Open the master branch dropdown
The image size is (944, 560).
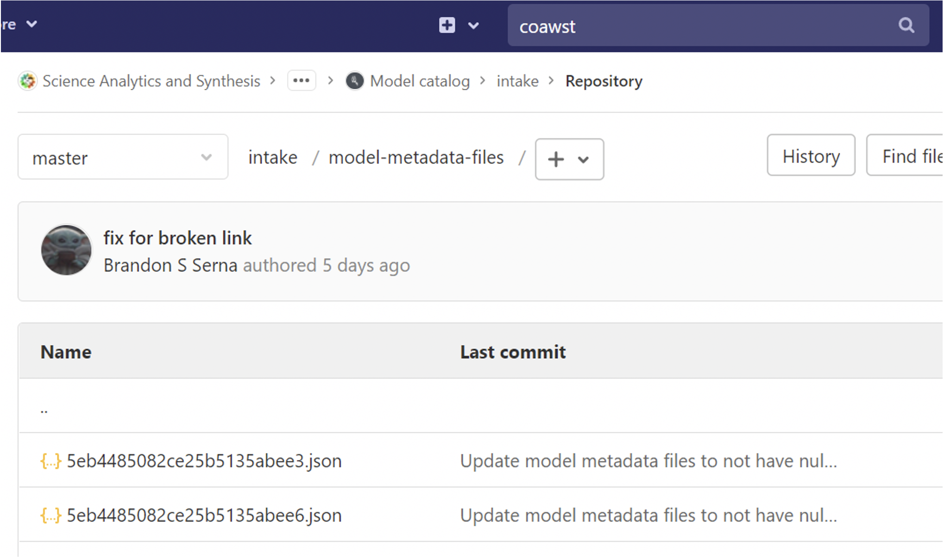123,157
